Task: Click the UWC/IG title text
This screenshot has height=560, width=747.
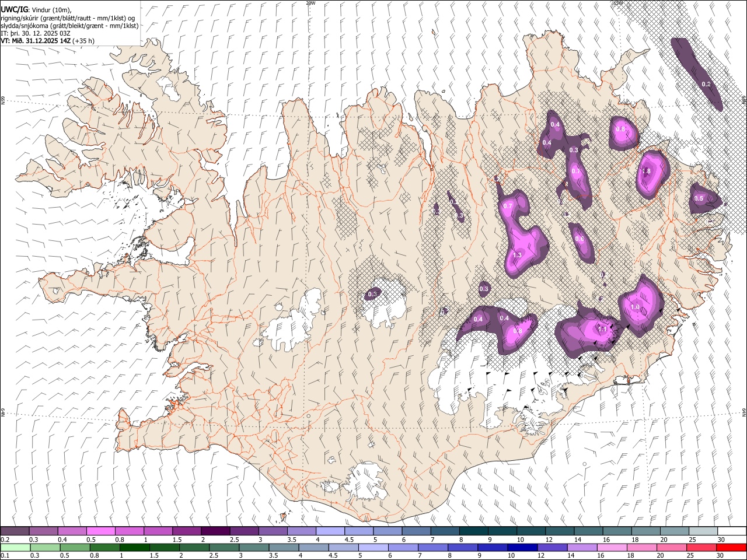Action: (14, 10)
